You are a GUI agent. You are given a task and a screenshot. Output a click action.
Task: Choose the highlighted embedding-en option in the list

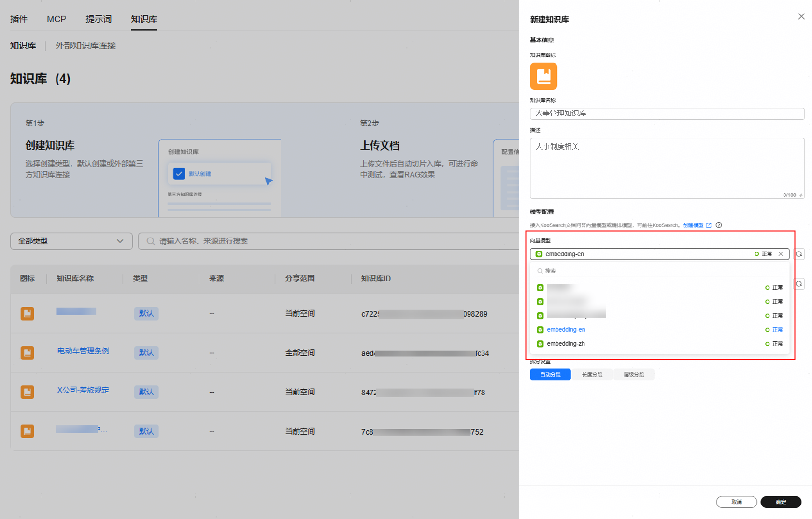click(659, 330)
